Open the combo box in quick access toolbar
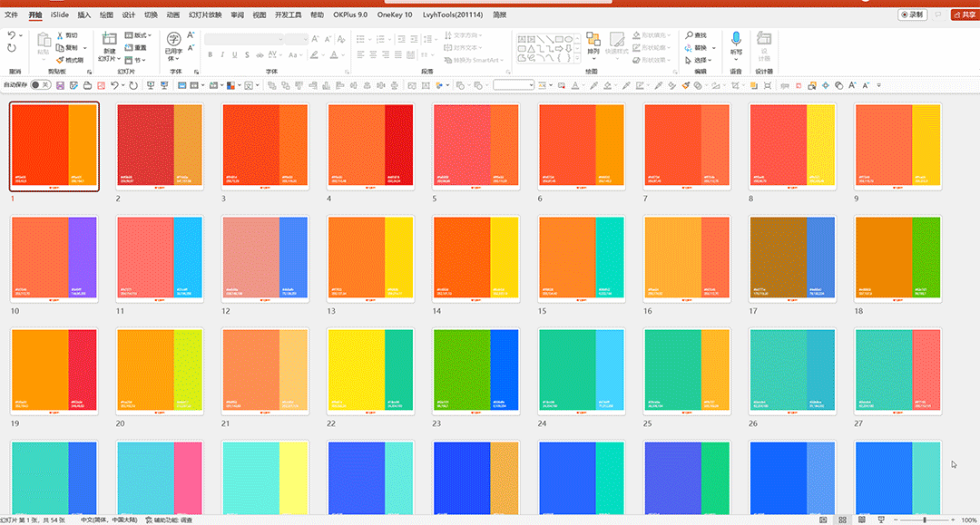 (513, 85)
